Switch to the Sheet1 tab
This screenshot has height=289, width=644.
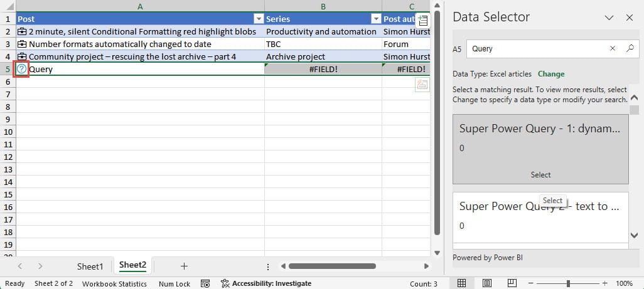click(90, 266)
